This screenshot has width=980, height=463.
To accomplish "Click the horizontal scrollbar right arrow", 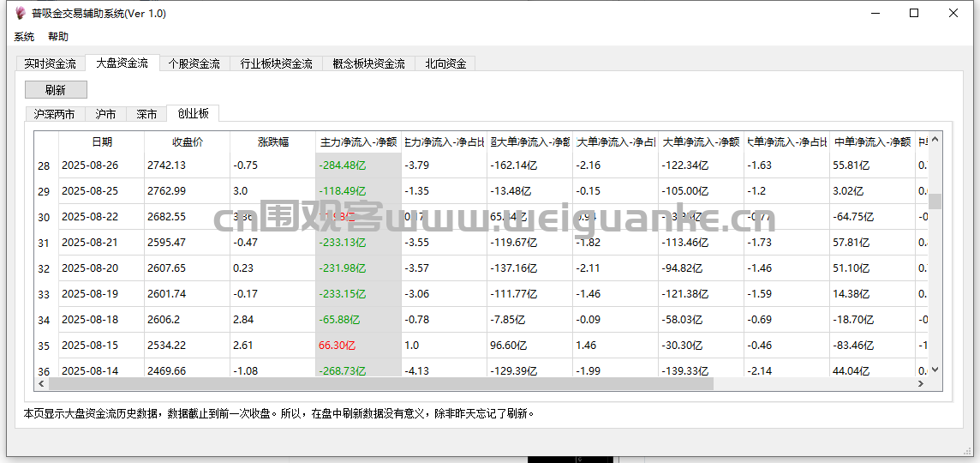I will coord(922,384).
